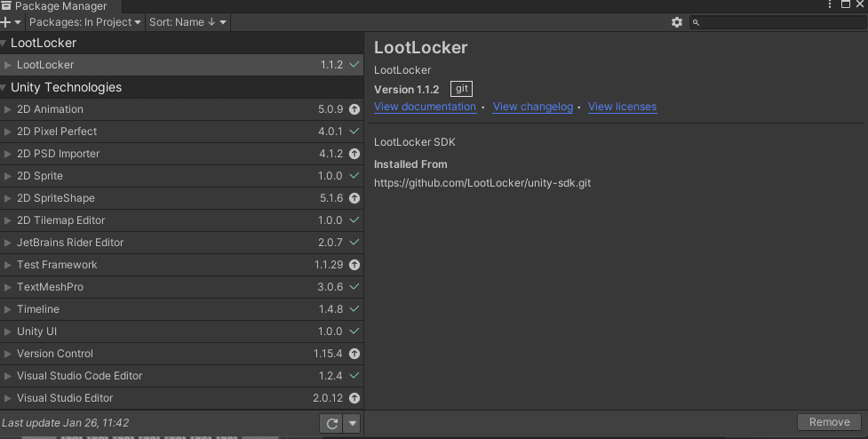Expand the Timeline package entry arrow
Image resolution: width=868 pixels, height=439 pixels.
click(8, 309)
